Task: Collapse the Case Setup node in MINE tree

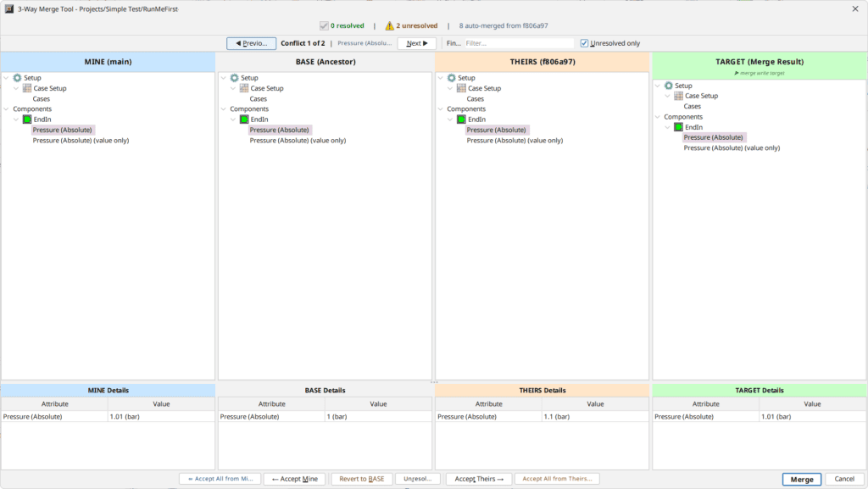Action: (x=16, y=88)
